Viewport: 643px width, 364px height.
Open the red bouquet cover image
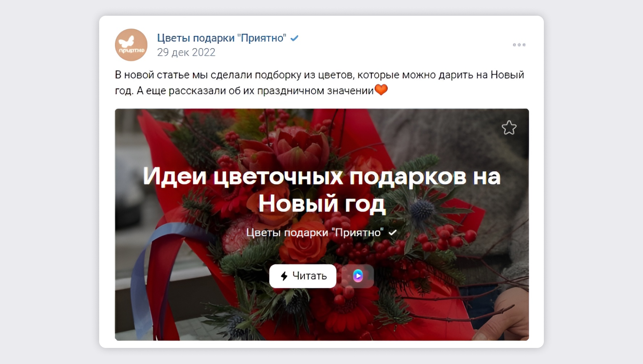click(x=322, y=224)
